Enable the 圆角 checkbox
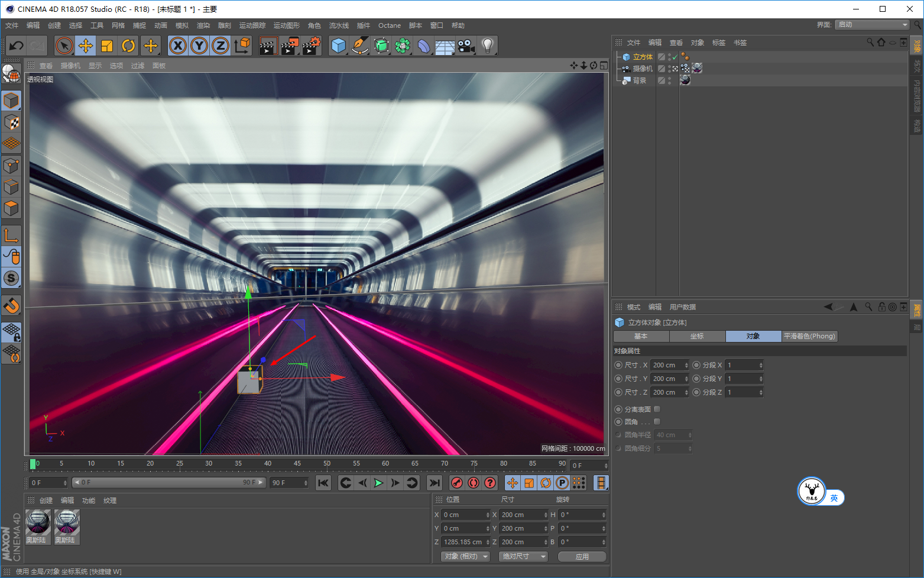Viewport: 924px width, 578px height. [657, 422]
